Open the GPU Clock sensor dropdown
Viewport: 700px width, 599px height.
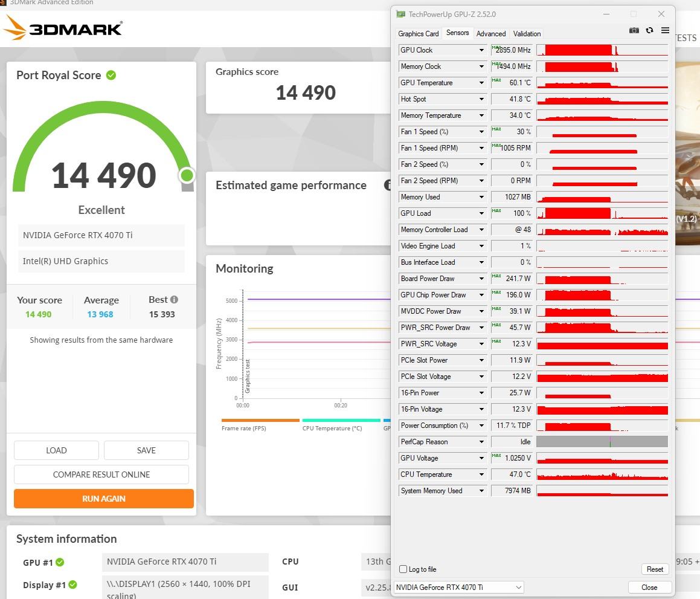point(481,50)
